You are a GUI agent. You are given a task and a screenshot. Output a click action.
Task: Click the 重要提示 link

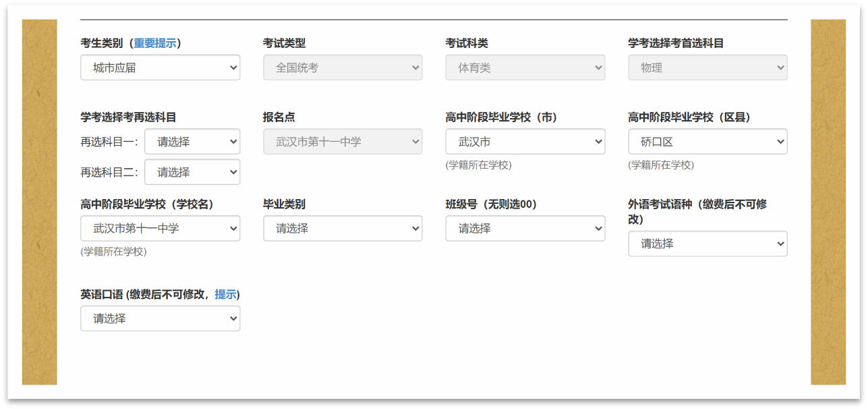click(154, 43)
